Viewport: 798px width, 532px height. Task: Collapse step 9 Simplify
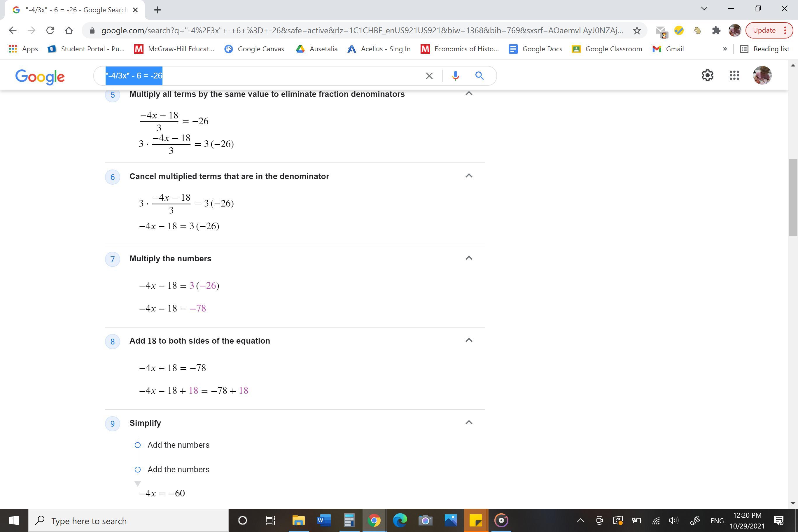click(x=468, y=422)
